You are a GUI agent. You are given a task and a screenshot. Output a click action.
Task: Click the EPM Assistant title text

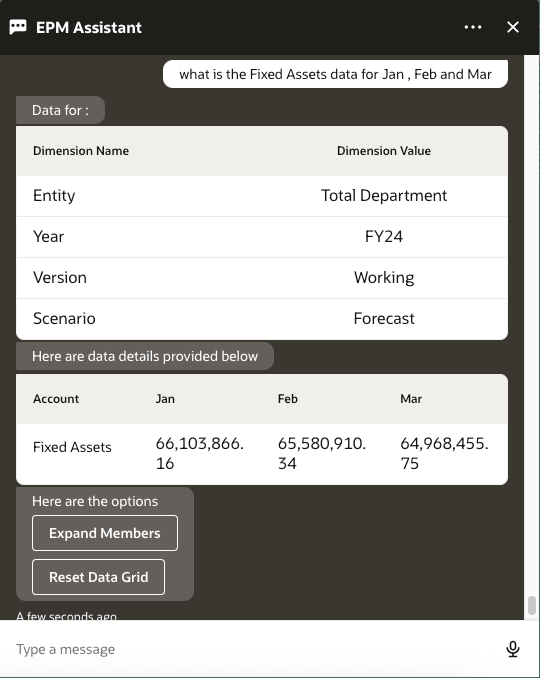[x=89, y=27]
